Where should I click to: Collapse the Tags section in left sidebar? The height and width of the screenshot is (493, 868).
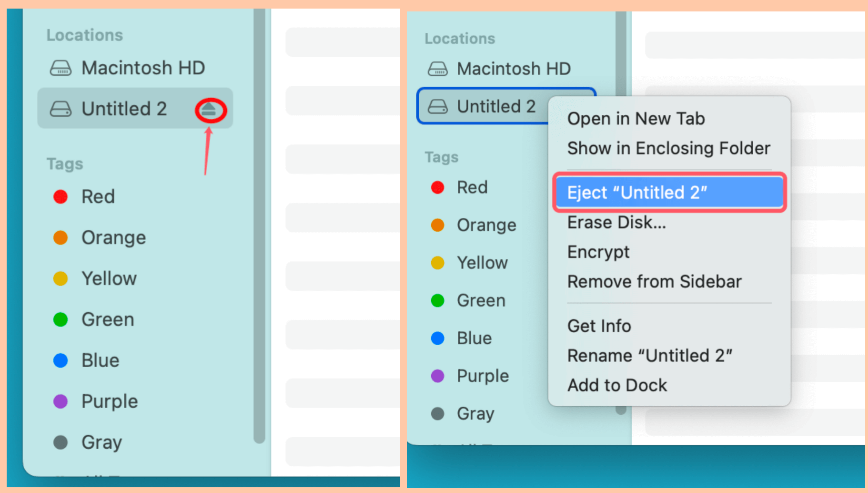tap(65, 164)
